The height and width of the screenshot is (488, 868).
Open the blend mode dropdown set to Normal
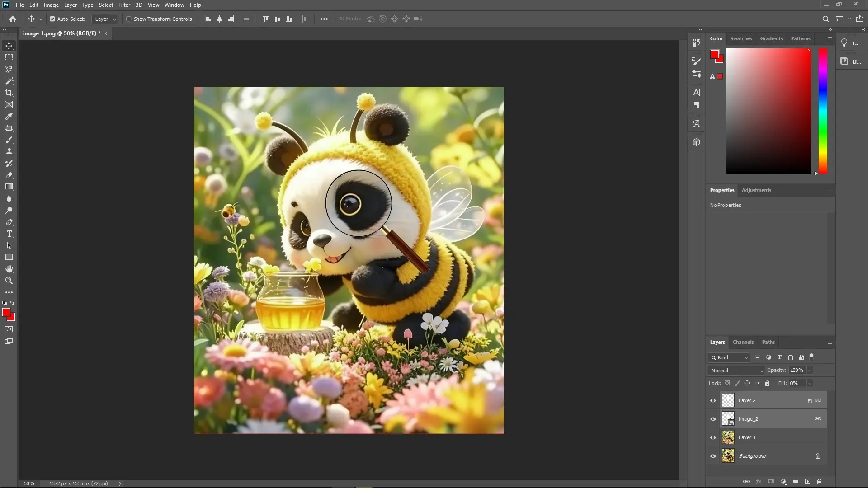click(736, 370)
